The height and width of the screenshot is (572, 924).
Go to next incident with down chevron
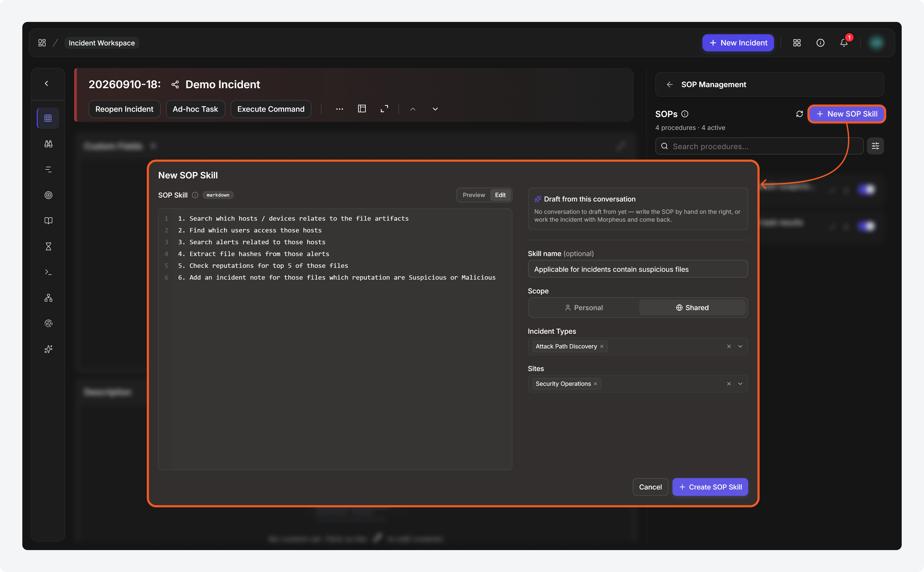pos(435,109)
